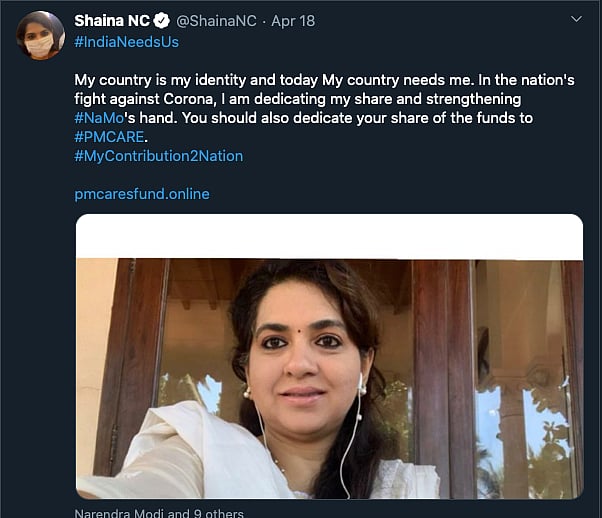Open the Apr 18 timestamp link
The height and width of the screenshot is (518, 602).
click(295, 21)
